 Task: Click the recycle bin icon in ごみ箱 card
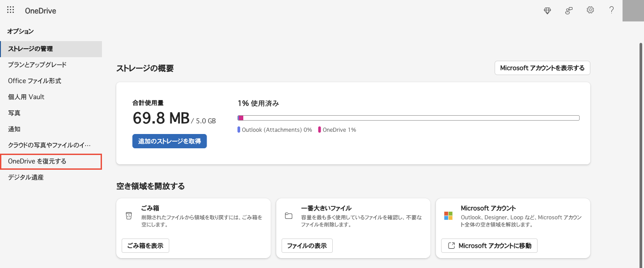(129, 216)
